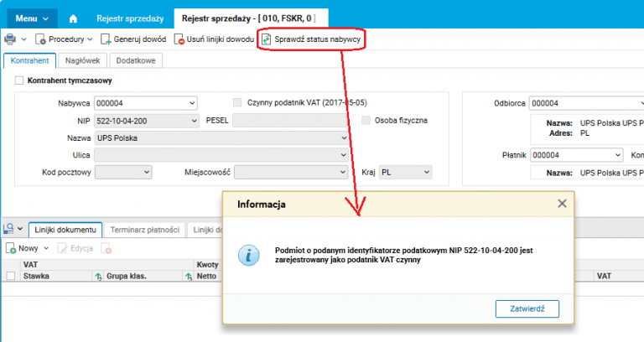This screenshot has width=644, height=342.
Task: Open the Nagłówek tab
Action: click(x=82, y=60)
